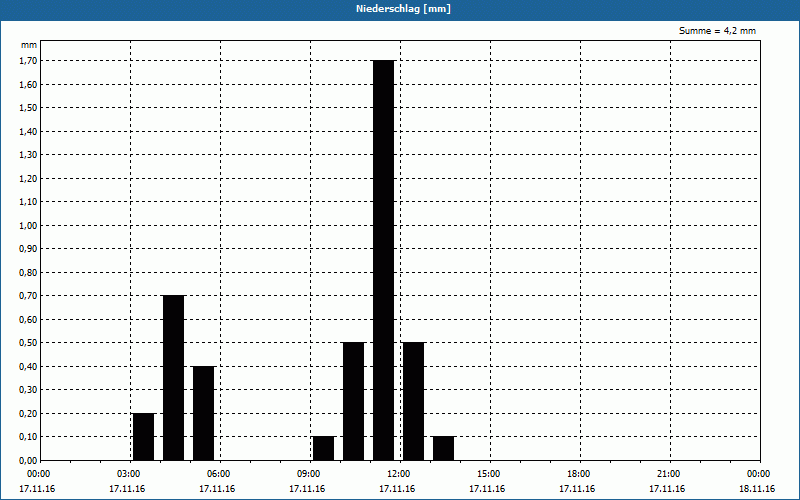
Task: Click the 09:00 time axis label
Action: click(308, 474)
